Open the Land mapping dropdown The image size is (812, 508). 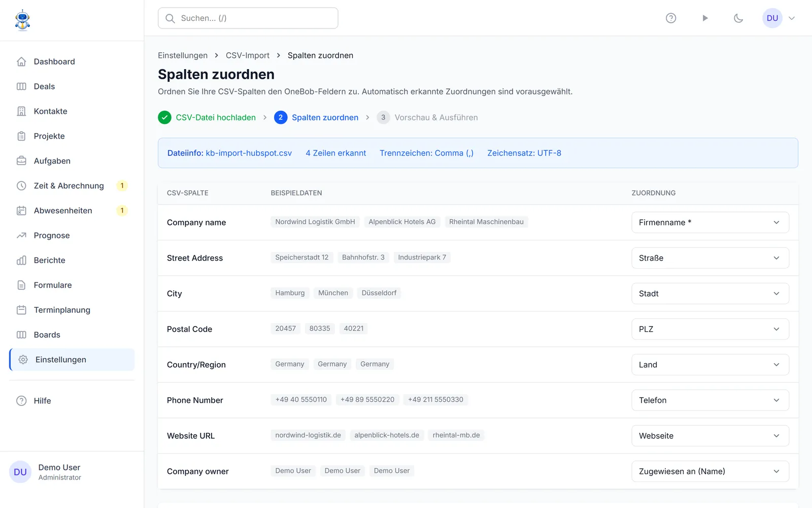tap(710, 365)
